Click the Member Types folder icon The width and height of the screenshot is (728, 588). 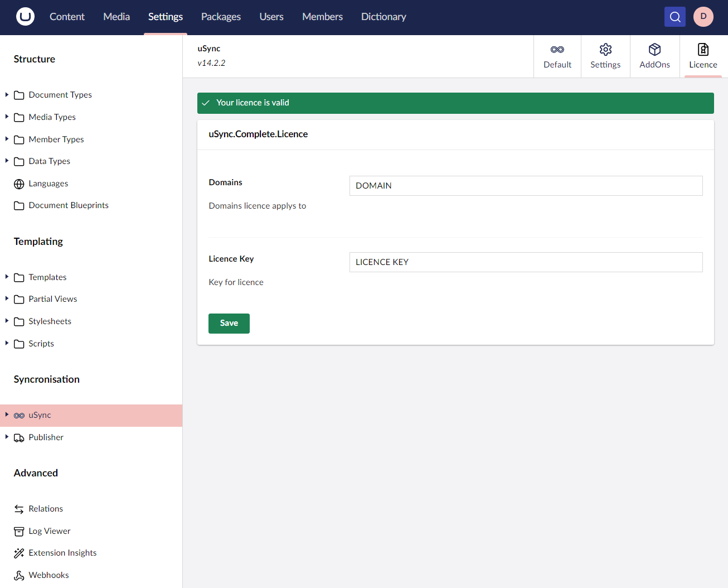pos(19,139)
